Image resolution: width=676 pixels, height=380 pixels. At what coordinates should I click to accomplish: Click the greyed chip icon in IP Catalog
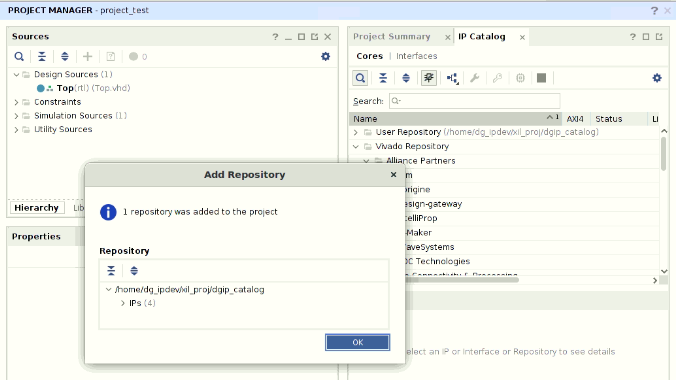[x=520, y=78]
